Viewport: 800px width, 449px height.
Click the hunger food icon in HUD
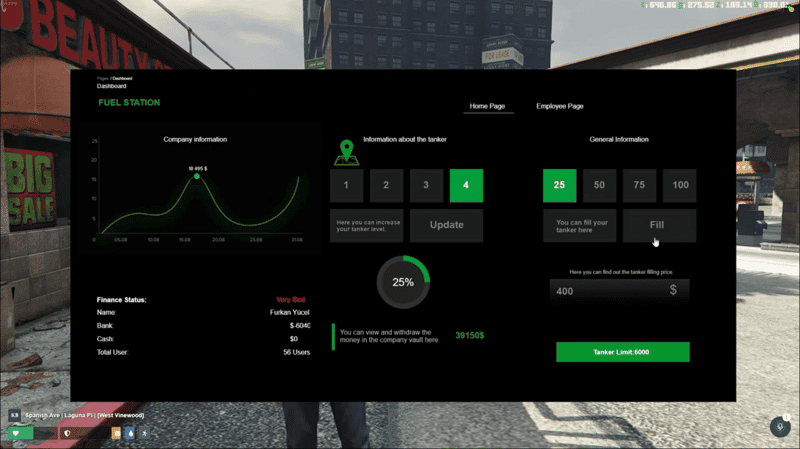[x=116, y=433]
